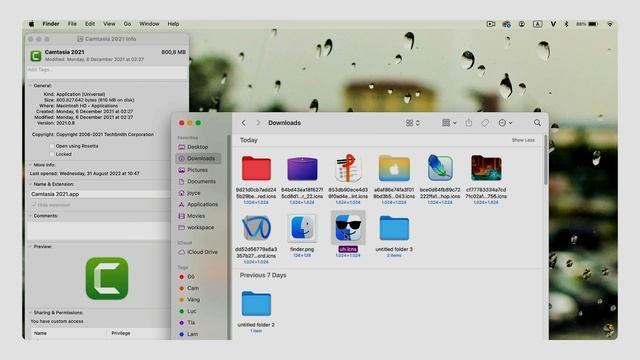Collapse the Comments section
The image size is (640, 360).
click(30, 216)
